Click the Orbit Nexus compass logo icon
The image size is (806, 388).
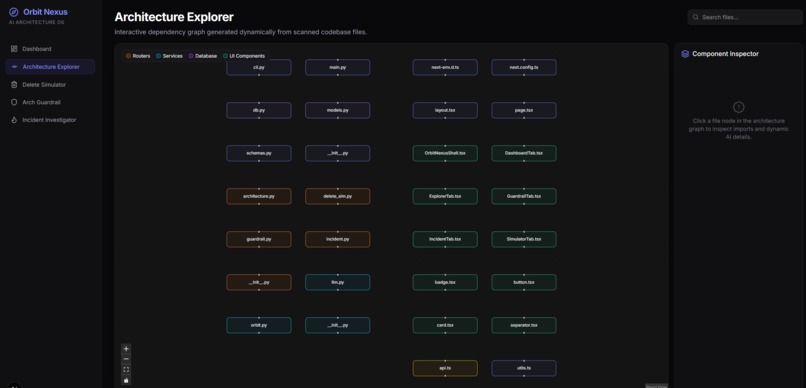click(14, 12)
